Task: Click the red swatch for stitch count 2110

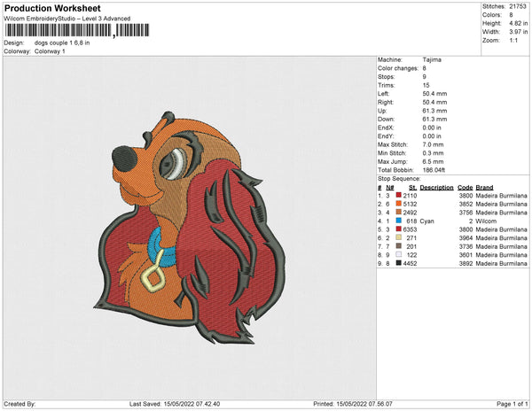Action: pos(399,195)
